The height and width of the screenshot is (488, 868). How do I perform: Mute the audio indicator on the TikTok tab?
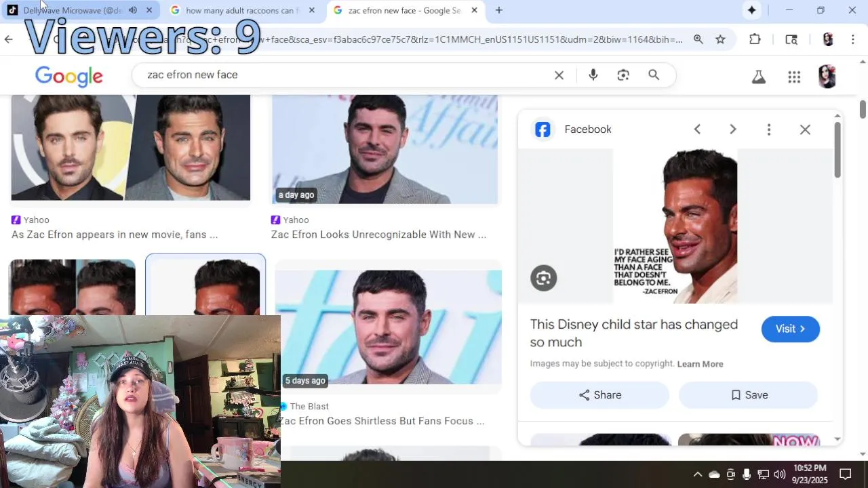coord(133,10)
